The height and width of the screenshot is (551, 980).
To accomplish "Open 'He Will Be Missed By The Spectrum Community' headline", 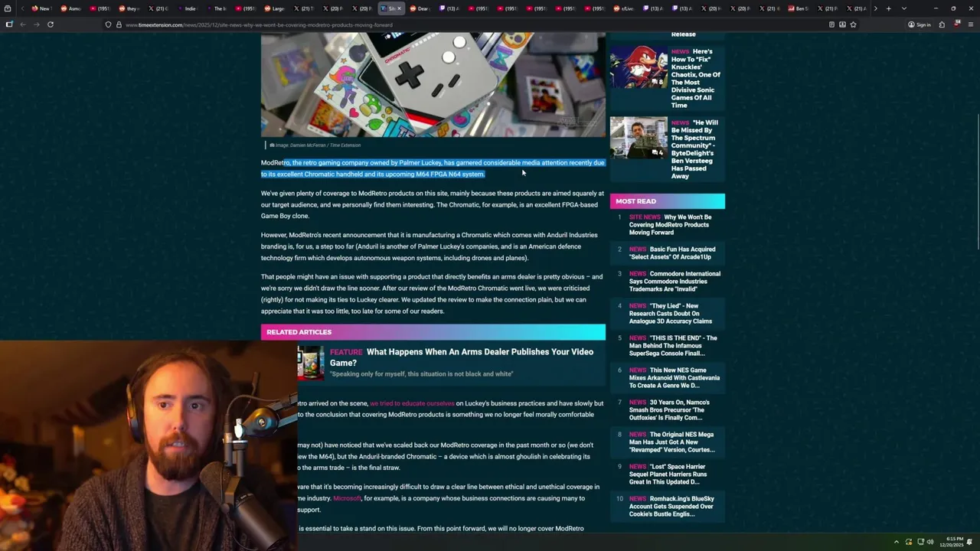I will pos(694,149).
